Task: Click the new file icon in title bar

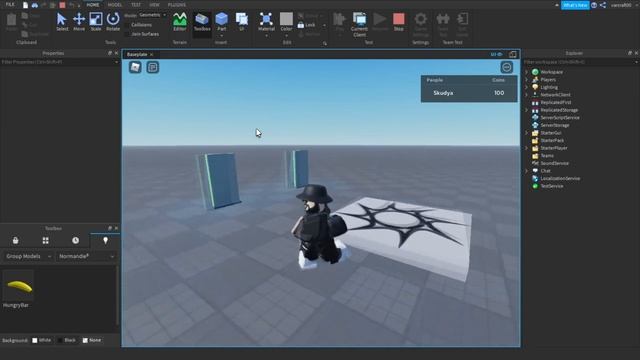Action: pos(25,5)
